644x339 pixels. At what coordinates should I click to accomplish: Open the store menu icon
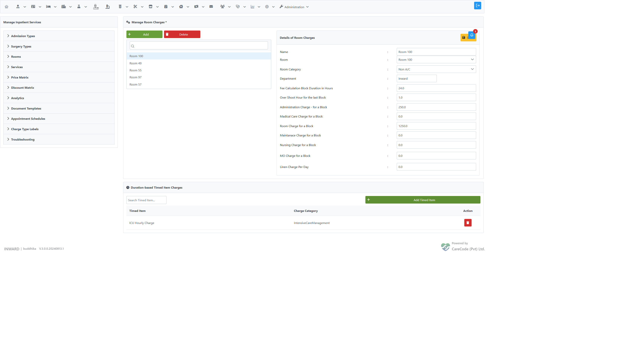[150, 7]
